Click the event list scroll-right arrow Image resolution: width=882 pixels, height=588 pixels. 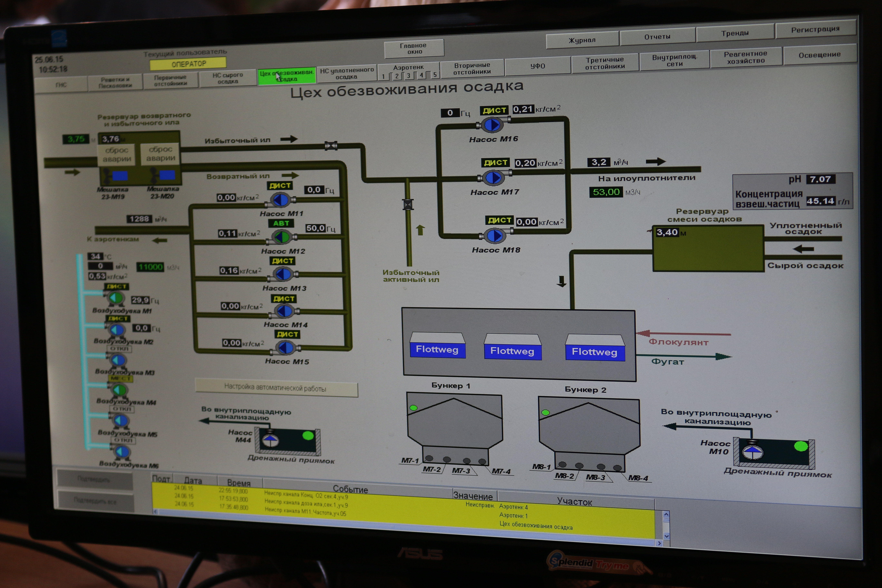(x=659, y=543)
